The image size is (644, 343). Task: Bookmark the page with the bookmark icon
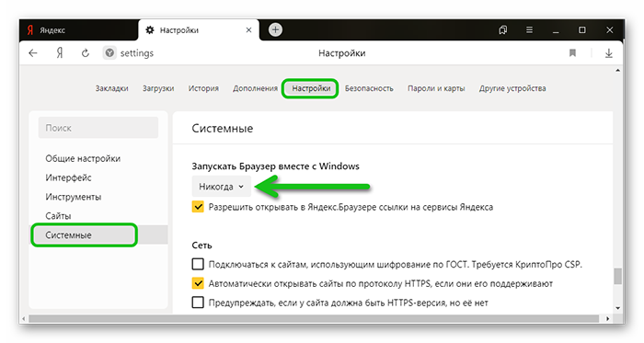[x=572, y=53]
